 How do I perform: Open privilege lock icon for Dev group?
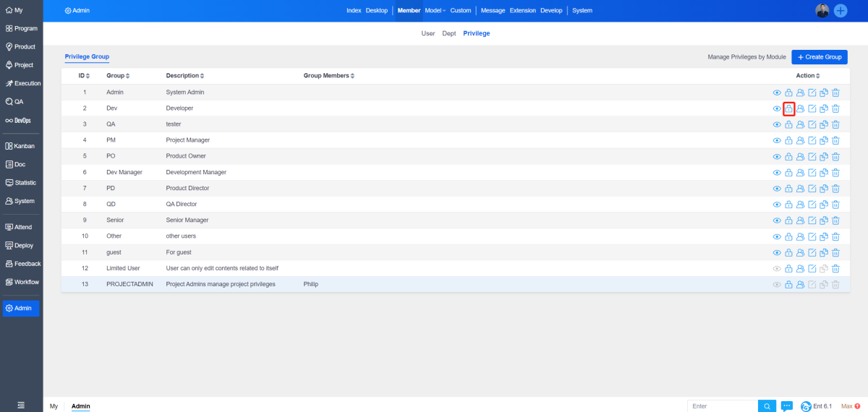pos(788,108)
